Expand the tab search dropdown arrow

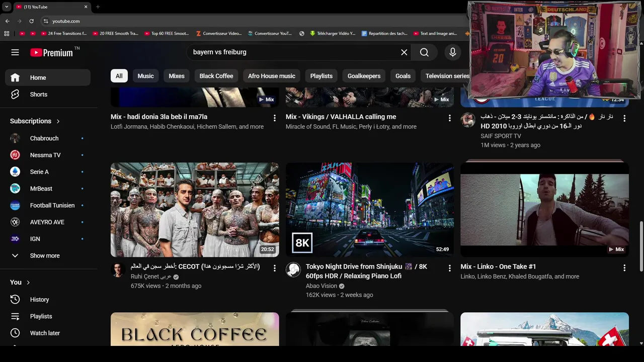[x=7, y=7]
